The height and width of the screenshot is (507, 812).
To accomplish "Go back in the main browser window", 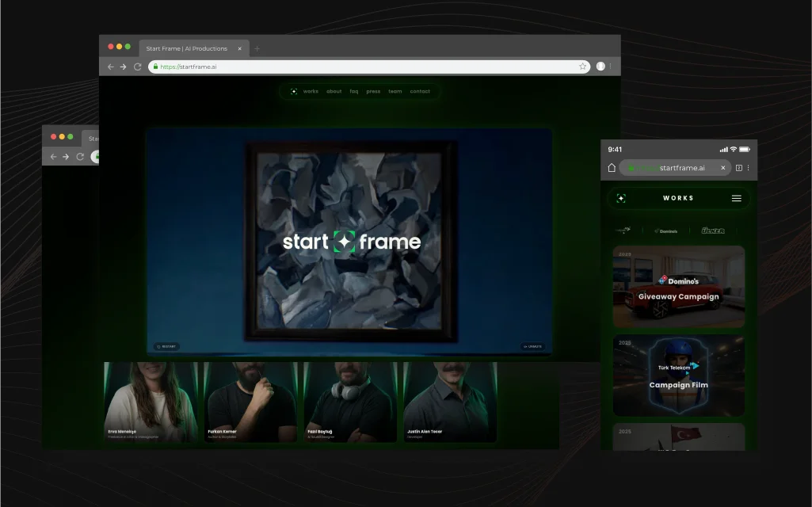I will (x=110, y=67).
